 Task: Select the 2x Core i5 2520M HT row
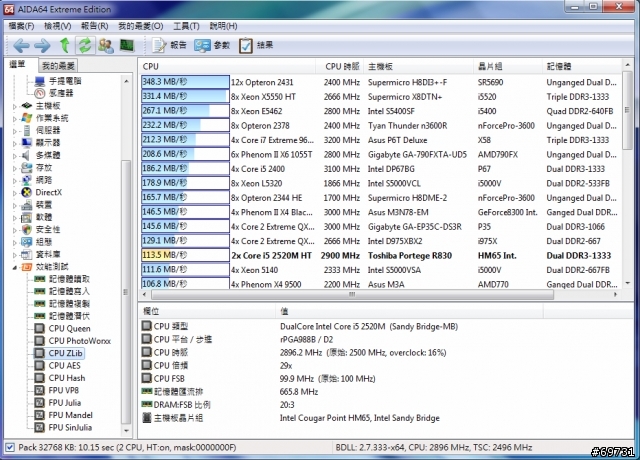(x=381, y=256)
